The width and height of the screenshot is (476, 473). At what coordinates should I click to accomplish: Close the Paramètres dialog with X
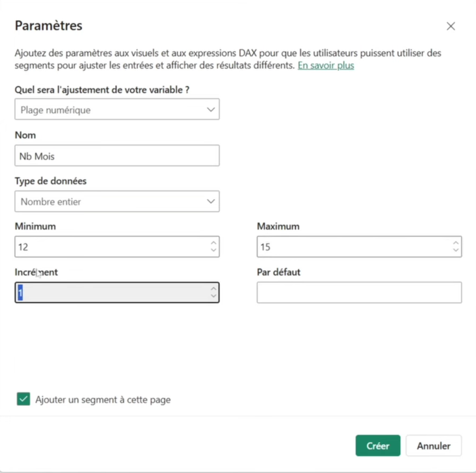[x=451, y=26]
